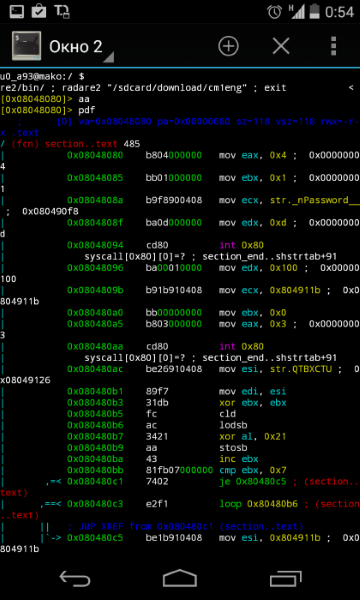Tap the u0_a93@mako shell prompt
The image size is (360, 600).
pyautogui.click(x=42, y=77)
